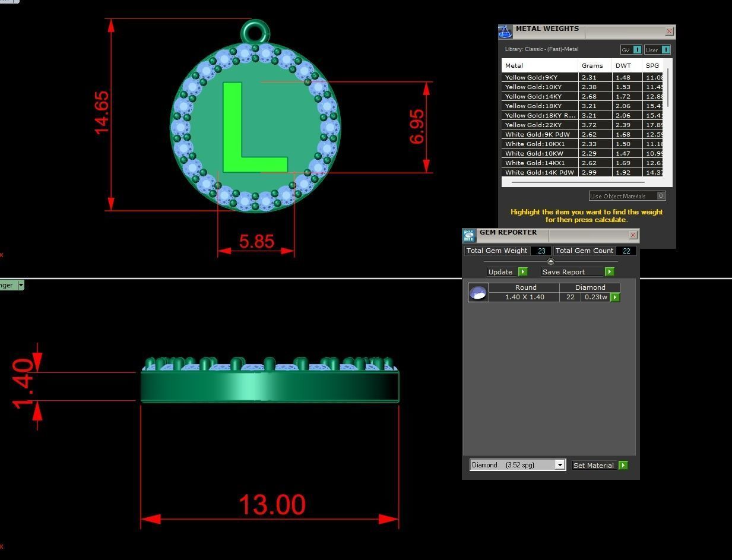
Task: Click the Grams column header
Action: tap(595, 65)
